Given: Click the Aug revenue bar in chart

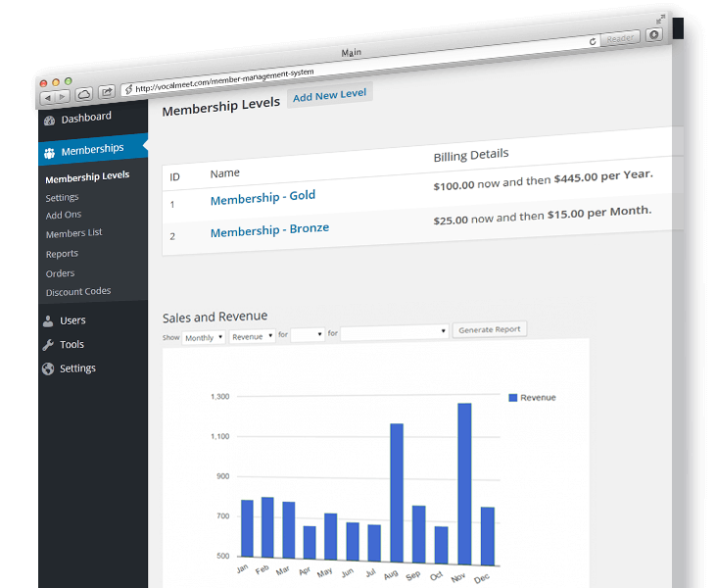Looking at the screenshot, I should pos(397,493).
